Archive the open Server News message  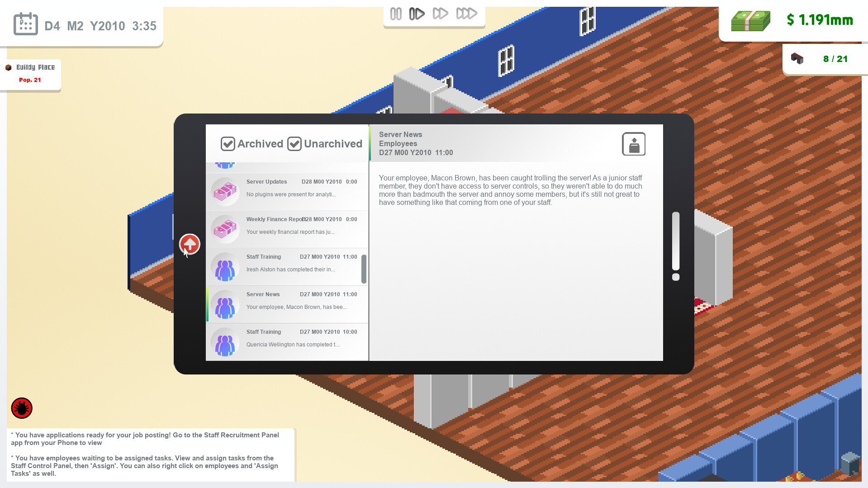point(634,144)
